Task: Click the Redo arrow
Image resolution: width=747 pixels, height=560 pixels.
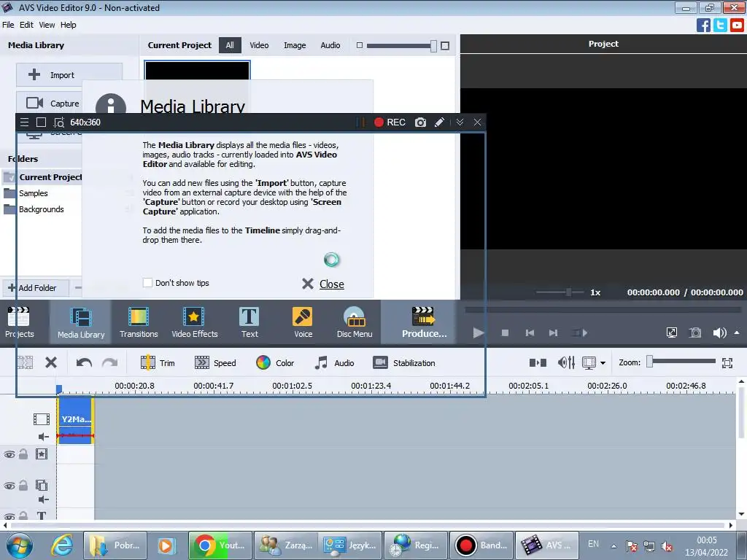Action: click(109, 363)
